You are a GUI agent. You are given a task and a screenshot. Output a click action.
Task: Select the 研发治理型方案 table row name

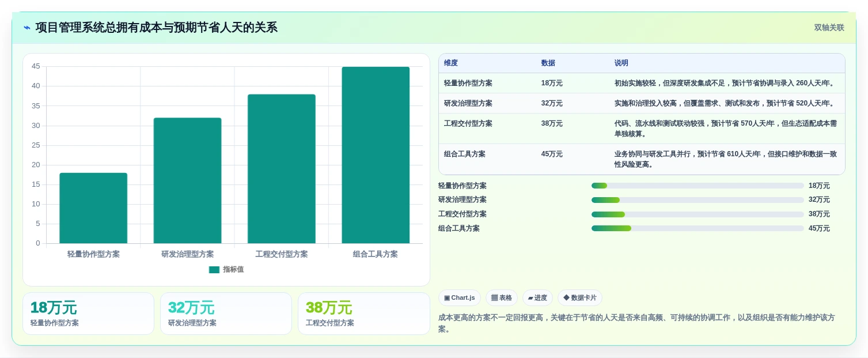(x=468, y=104)
